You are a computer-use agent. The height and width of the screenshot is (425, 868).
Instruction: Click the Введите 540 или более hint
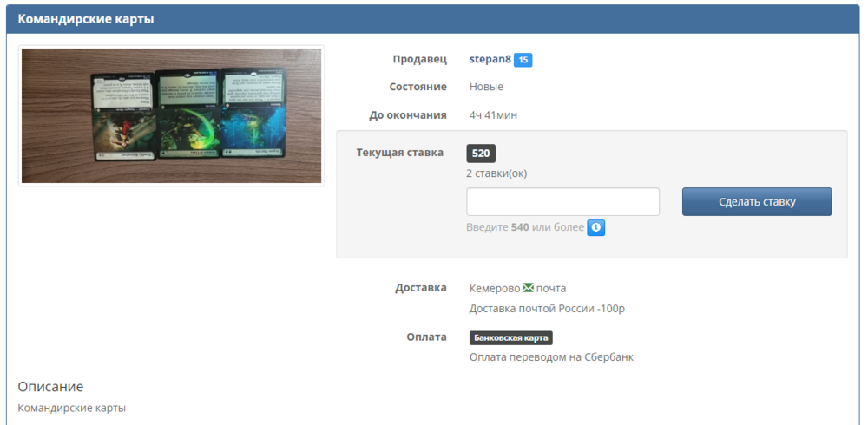(x=524, y=227)
